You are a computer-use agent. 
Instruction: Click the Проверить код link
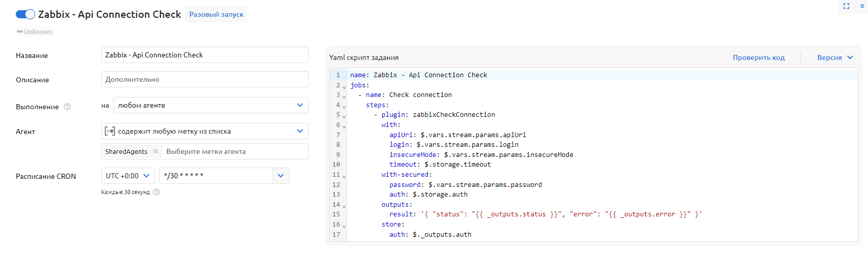[x=759, y=57]
